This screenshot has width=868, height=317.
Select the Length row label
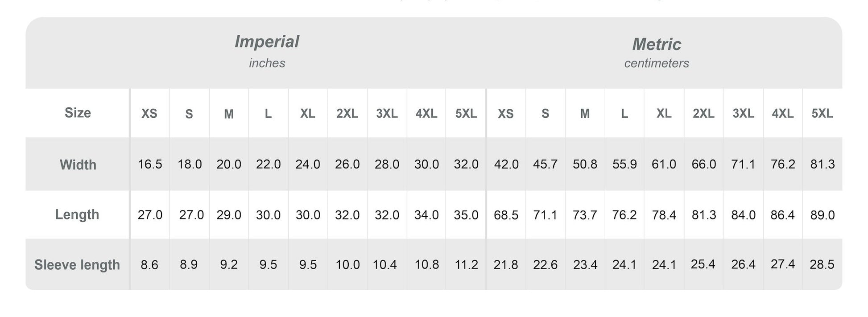77,214
